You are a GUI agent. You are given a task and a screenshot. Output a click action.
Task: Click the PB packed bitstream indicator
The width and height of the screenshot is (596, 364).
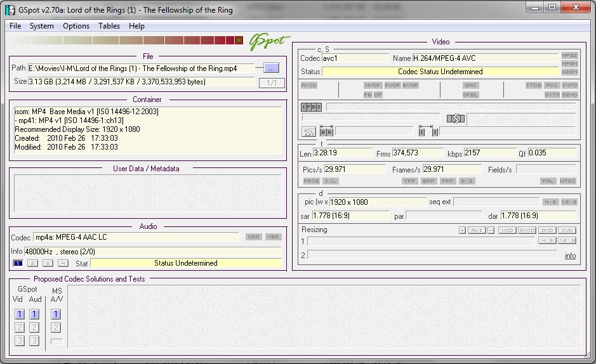click(368, 94)
